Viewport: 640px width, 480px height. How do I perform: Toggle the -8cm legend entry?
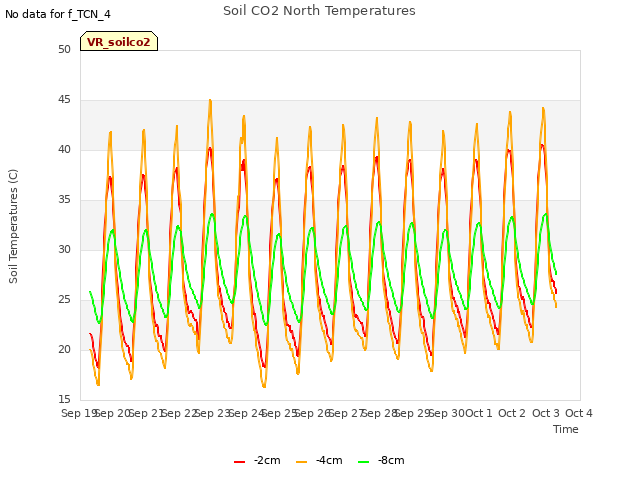pyautogui.click(x=381, y=461)
